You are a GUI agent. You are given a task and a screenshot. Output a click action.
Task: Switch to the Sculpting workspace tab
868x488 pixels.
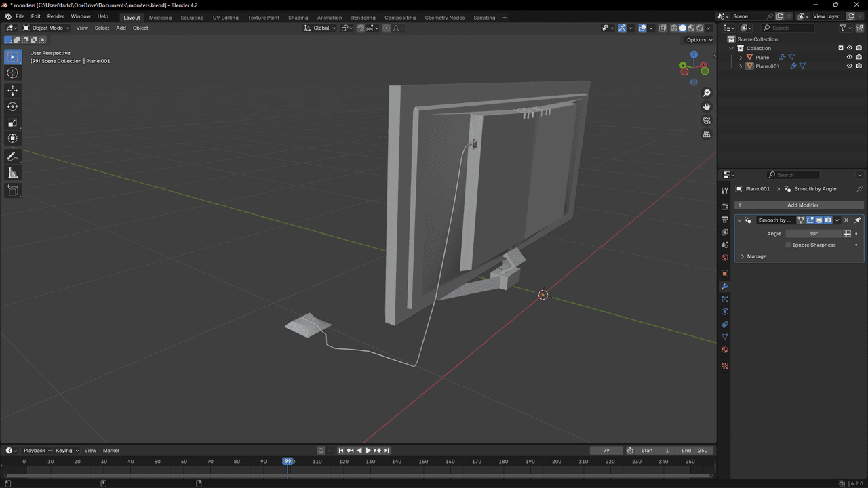click(x=192, y=18)
